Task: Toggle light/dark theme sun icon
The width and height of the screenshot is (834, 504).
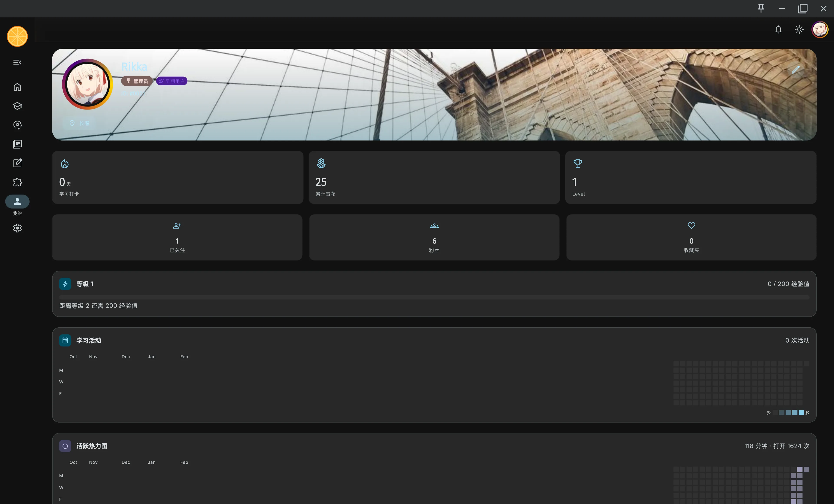Action: 799,30
